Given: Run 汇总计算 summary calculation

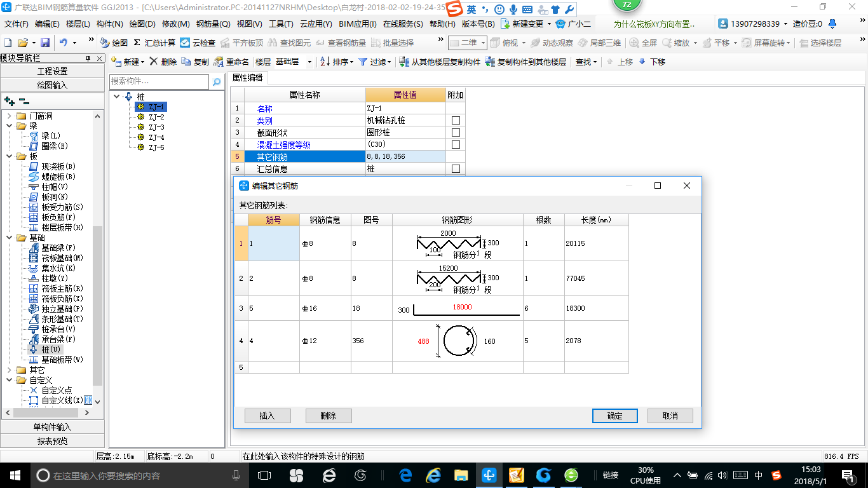Looking at the screenshot, I should (x=154, y=43).
